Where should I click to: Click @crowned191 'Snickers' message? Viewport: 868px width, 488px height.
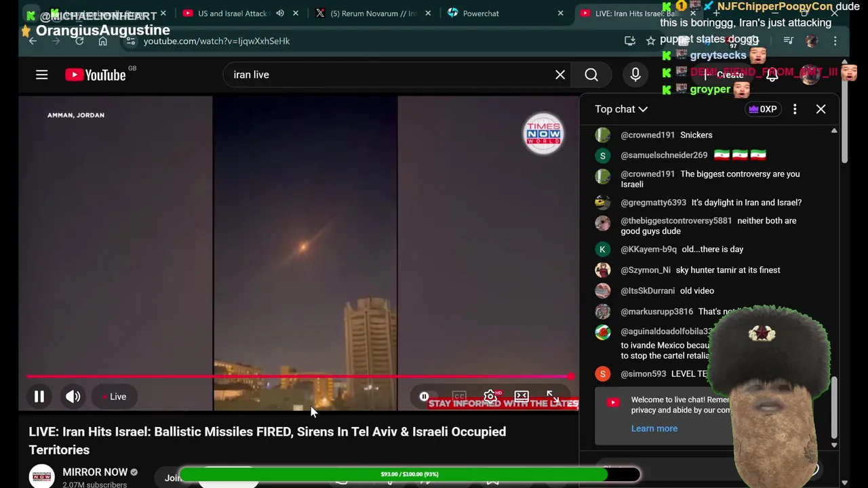click(x=696, y=135)
